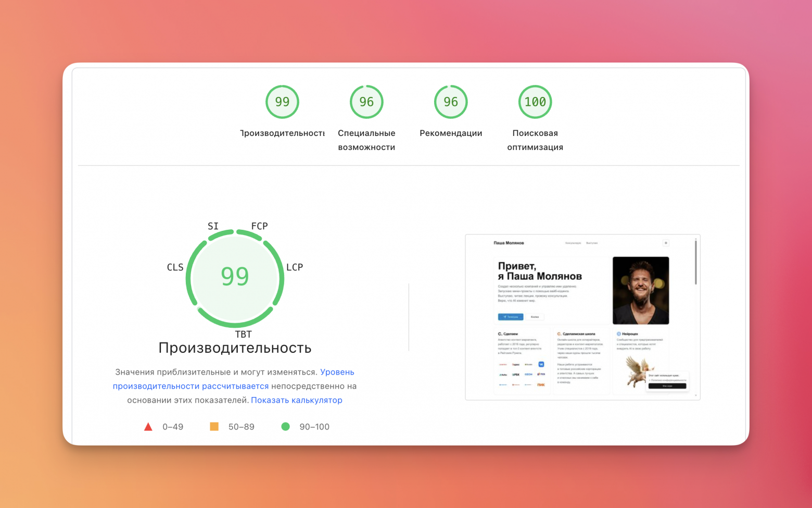
Task: Click the portrait photo in the page preview
Action: (x=641, y=290)
